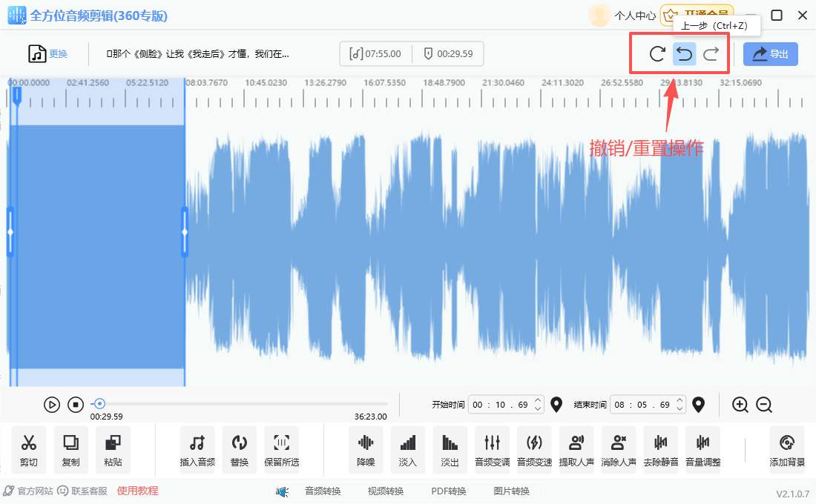Screen dimensions: 816x504
Task: Click the redo arrow button
Action: click(x=711, y=53)
